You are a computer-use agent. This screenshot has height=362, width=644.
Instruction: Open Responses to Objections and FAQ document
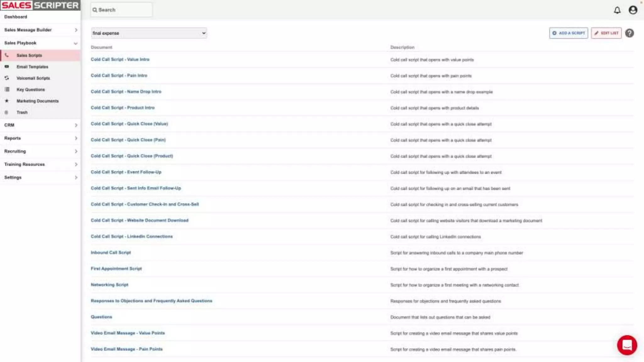click(152, 301)
